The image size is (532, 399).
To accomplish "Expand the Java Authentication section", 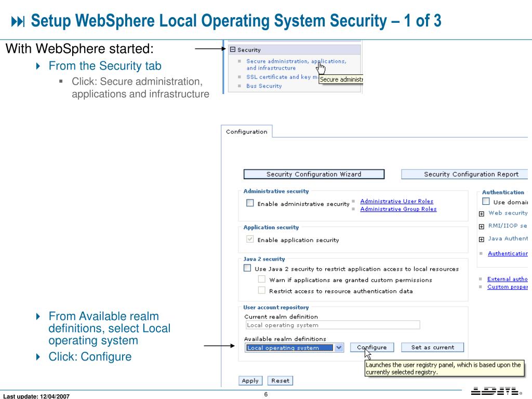I will click(482, 240).
